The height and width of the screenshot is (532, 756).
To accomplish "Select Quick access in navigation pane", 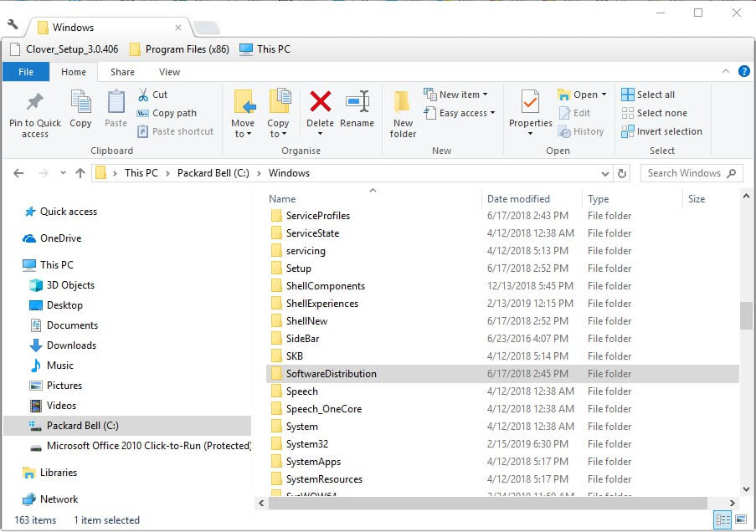I will (61, 212).
